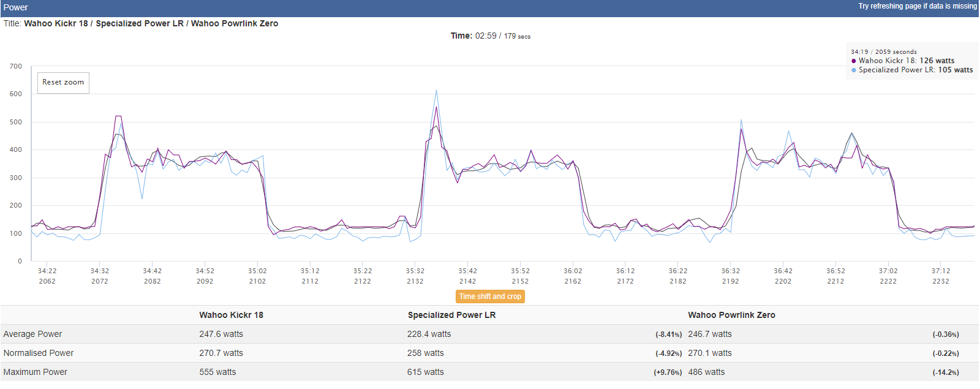Image resolution: width=980 pixels, height=389 pixels.
Task: Click the Maximum Power row label
Action: 35,372
